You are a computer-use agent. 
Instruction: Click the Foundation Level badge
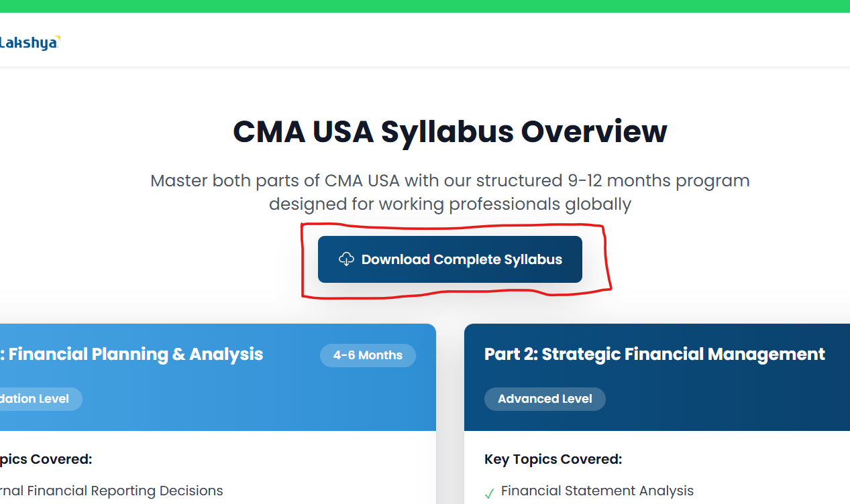click(x=37, y=399)
